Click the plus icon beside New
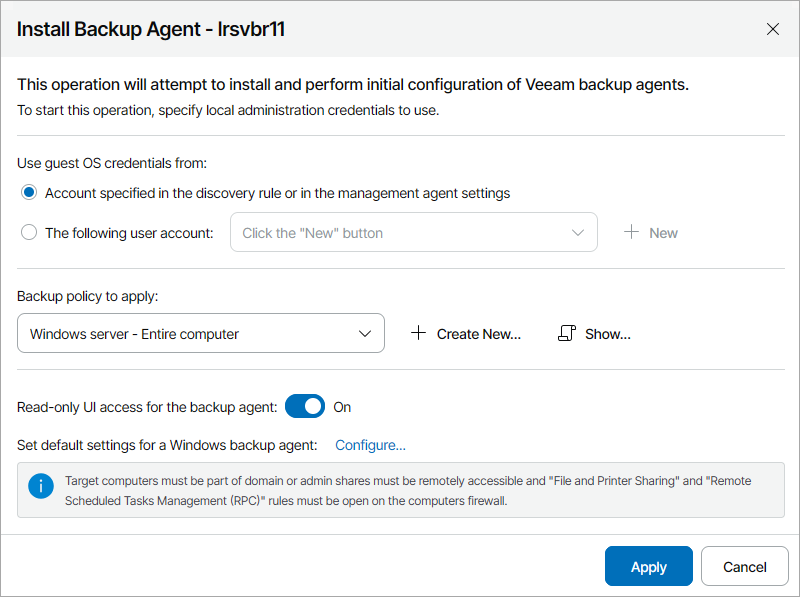 tap(631, 233)
